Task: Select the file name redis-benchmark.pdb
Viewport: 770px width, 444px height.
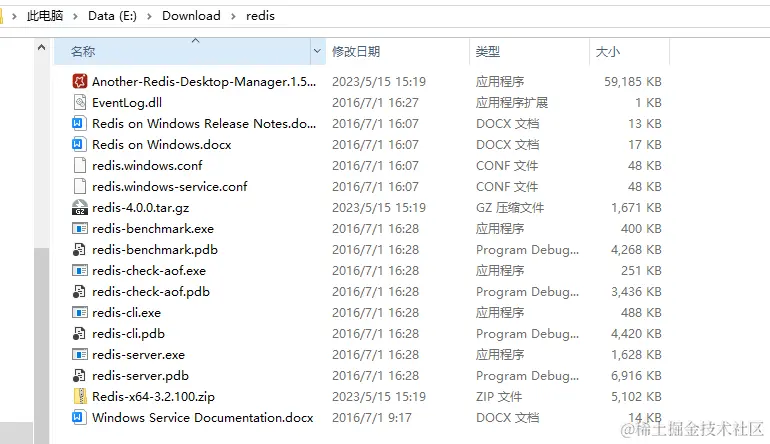Action: pos(155,250)
